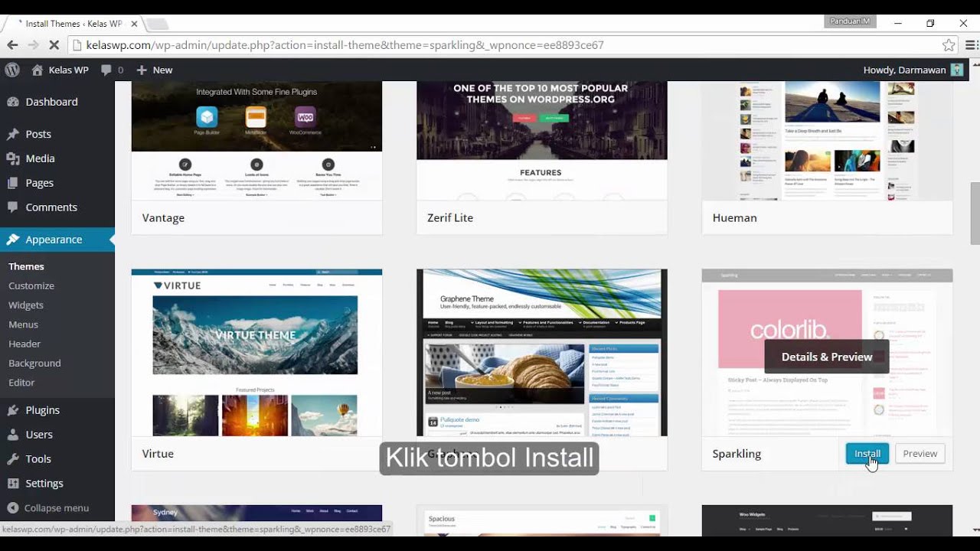Click Details & Preview on Sparkling
Screen dimensions: 980x551
[827, 357]
